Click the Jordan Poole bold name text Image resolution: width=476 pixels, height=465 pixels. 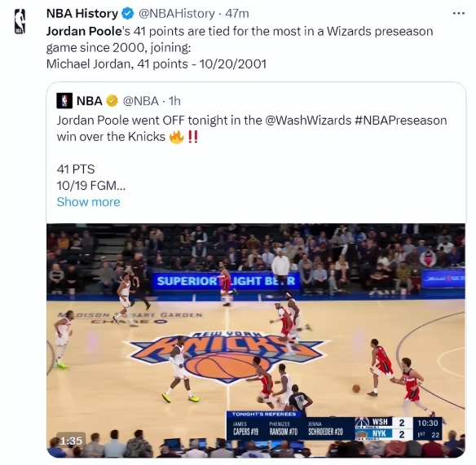tap(84, 32)
